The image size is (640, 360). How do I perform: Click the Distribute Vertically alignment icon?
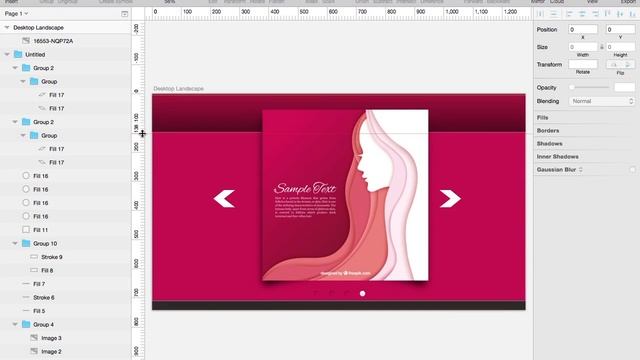tap(553, 14)
